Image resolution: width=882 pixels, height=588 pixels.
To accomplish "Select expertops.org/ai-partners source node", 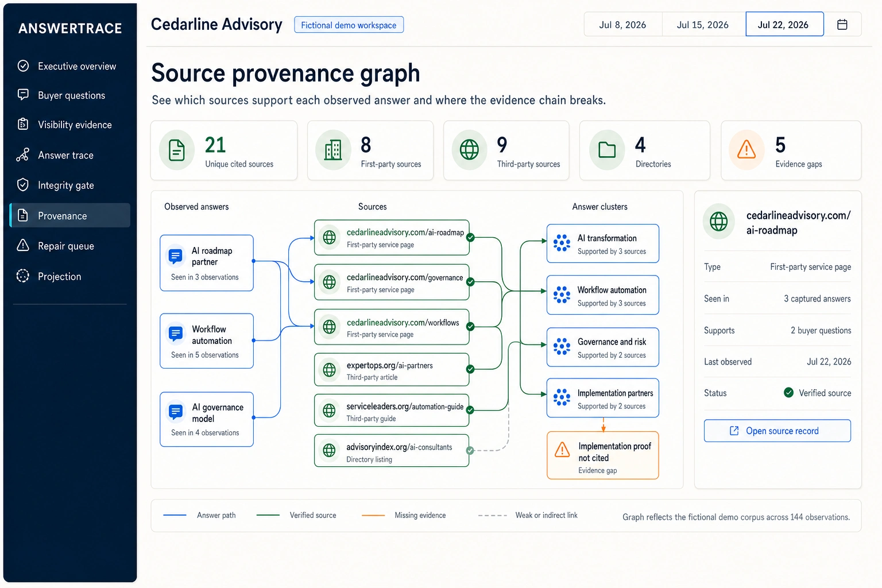I will tap(392, 370).
